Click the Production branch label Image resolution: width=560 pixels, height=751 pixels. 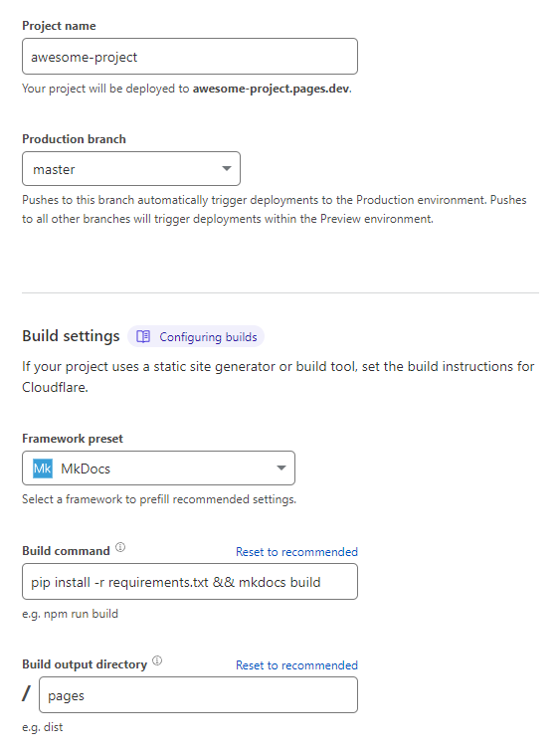(74, 139)
